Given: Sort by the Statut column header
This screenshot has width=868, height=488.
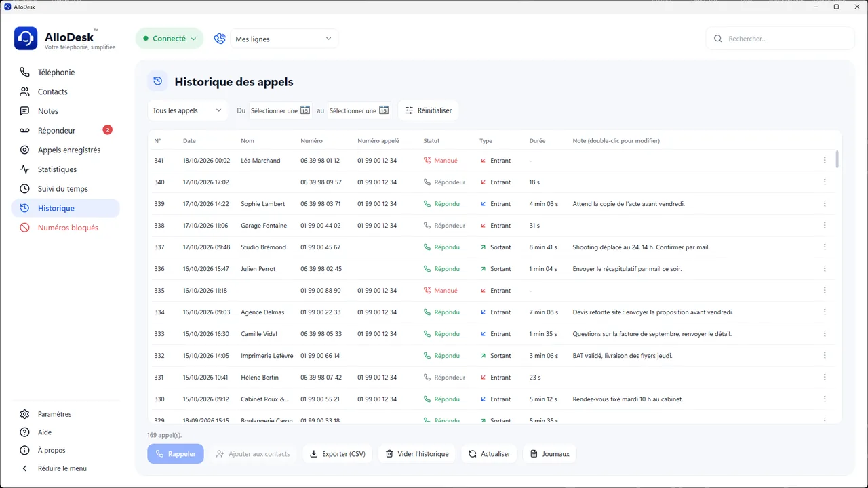Looking at the screenshot, I should pyautogui.click(x=431, y=141).
